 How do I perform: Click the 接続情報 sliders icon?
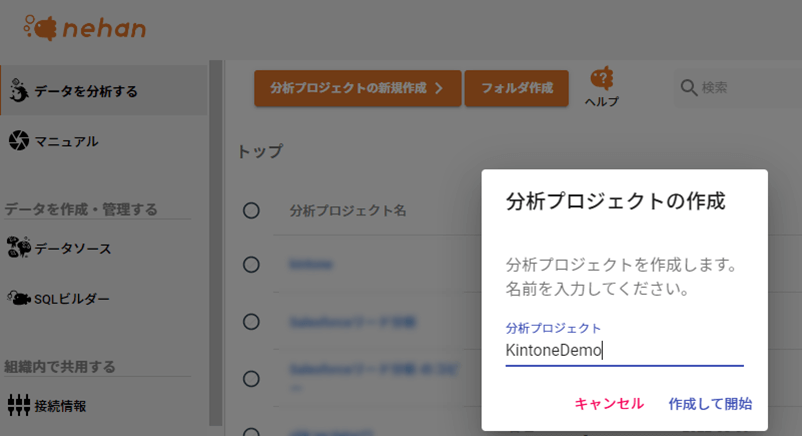coord(19,405)
